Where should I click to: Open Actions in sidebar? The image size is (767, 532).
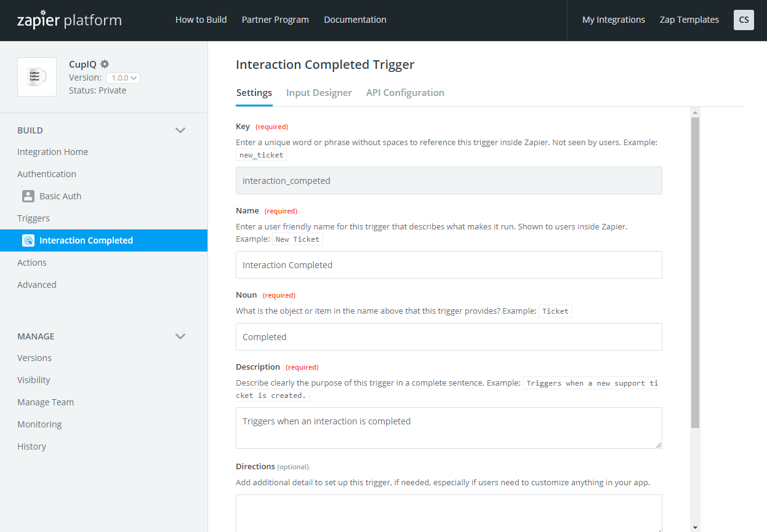pyautogui.click(x=32, y=263)
